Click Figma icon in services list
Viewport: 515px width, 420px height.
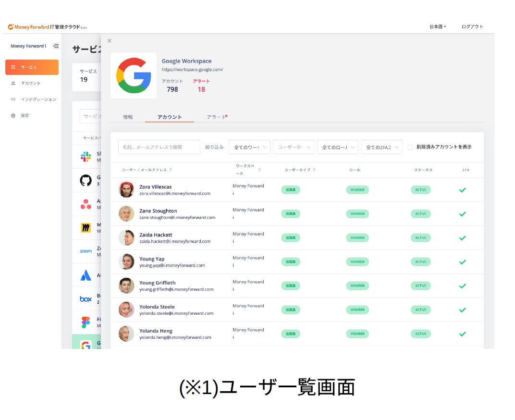click(86, 322)
